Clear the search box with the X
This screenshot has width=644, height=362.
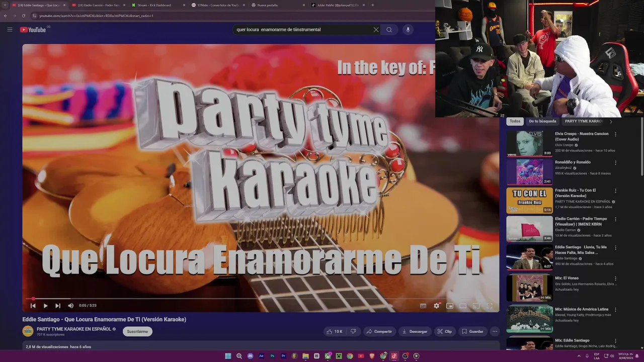coord(376,30)
